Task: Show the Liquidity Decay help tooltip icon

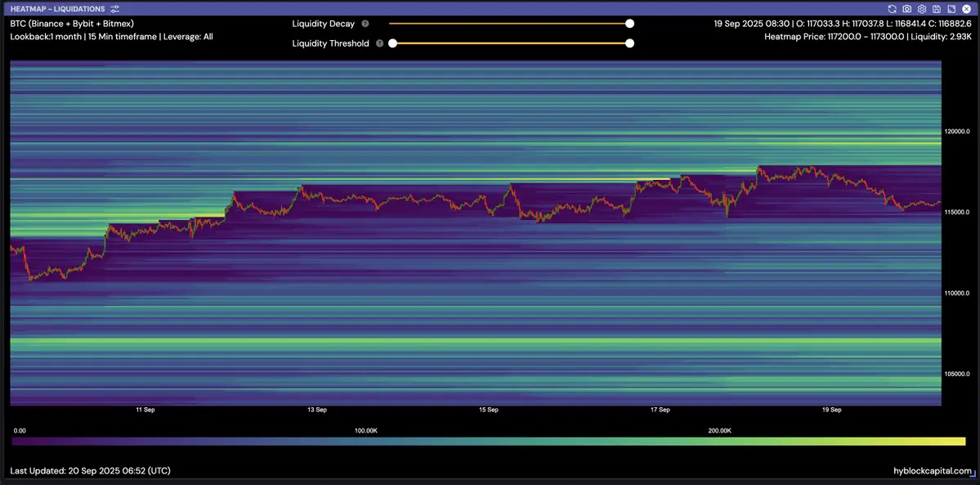Action: (x=365, y=24)
